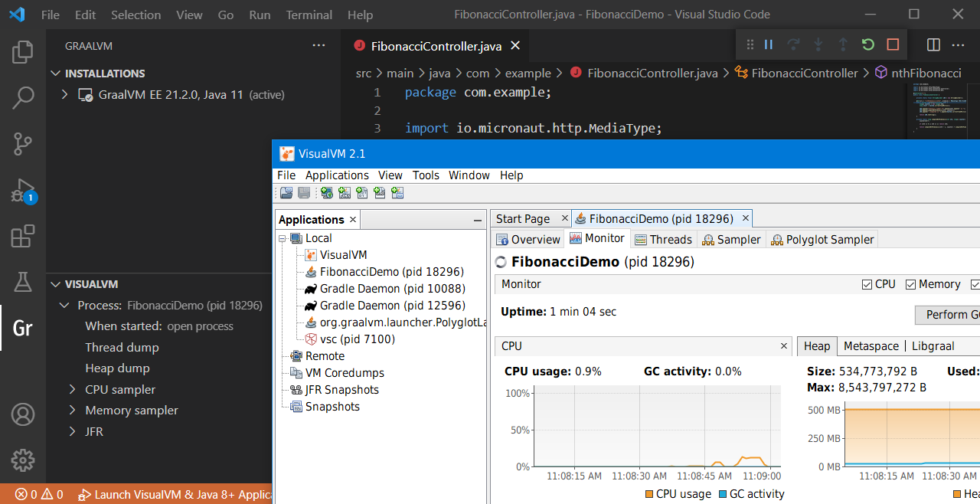Viewport: 980px width, 504px height.
Task: Pause the debug session
Action: (769, 44)
